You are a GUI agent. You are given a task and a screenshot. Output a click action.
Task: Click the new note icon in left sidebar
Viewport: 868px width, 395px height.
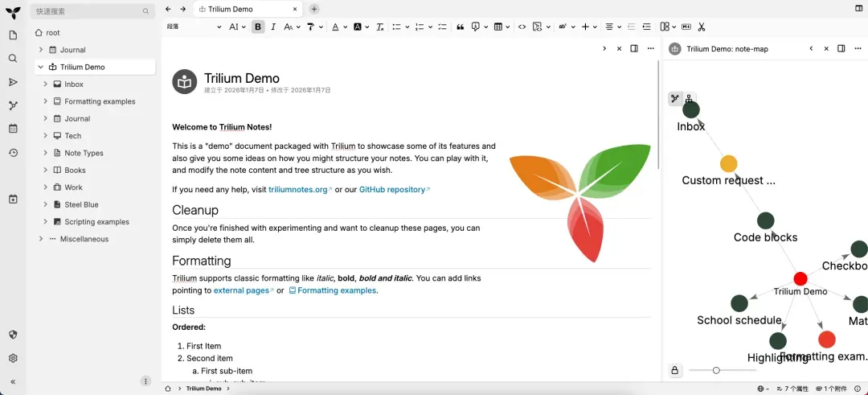[x=13, y=35]
